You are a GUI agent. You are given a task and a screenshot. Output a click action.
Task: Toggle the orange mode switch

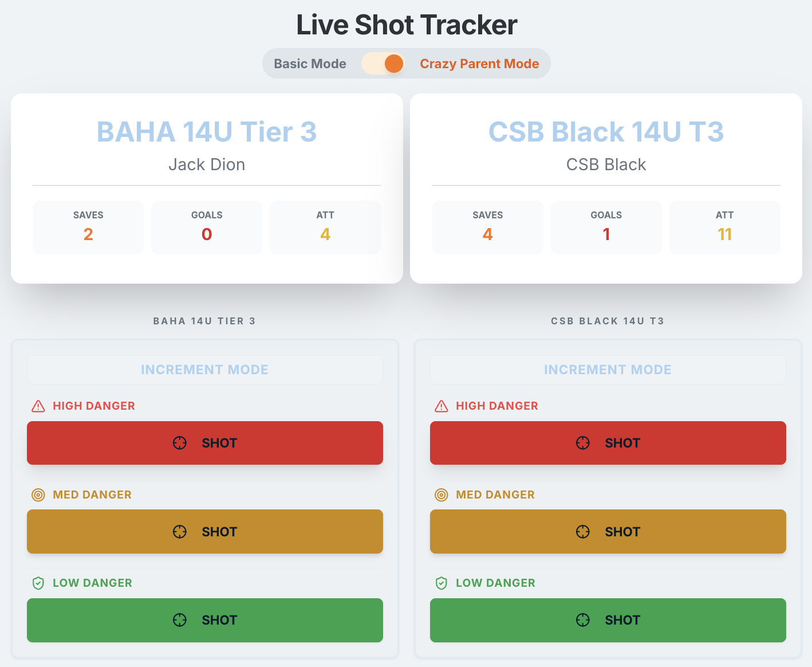[x=384, y=64]
